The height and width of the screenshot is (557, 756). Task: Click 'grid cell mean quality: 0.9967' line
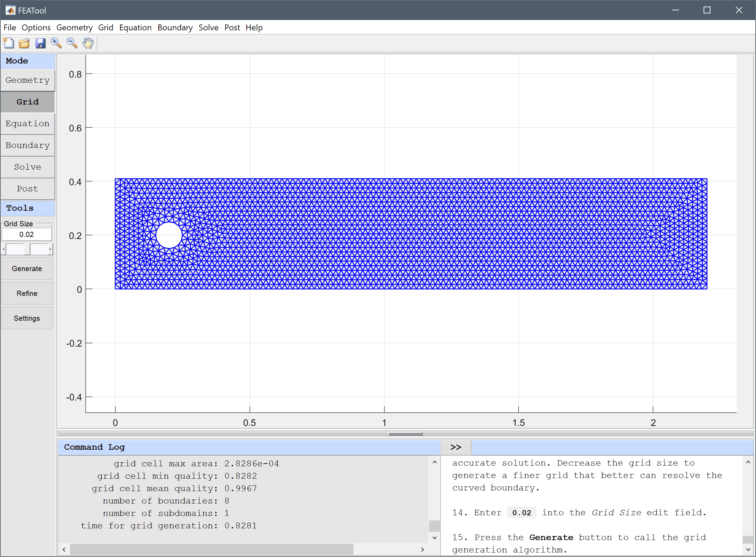coord(174,489)
